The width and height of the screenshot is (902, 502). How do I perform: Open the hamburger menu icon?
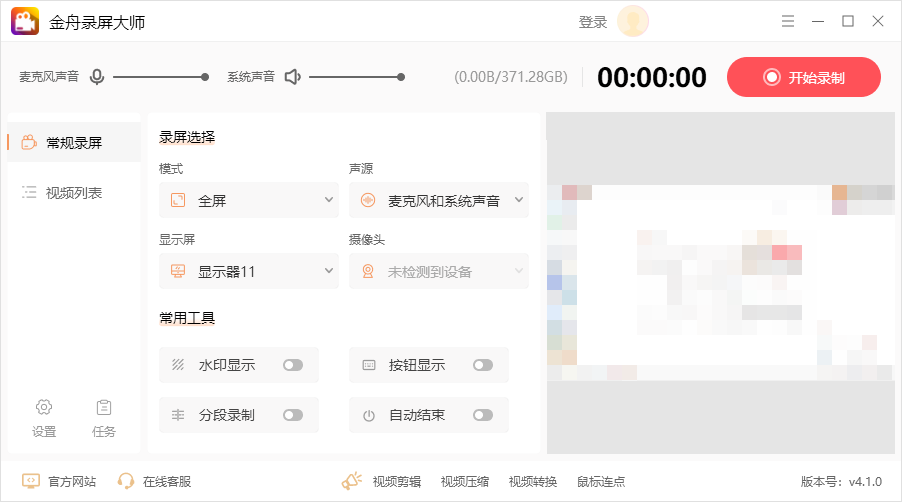point(788,21)
